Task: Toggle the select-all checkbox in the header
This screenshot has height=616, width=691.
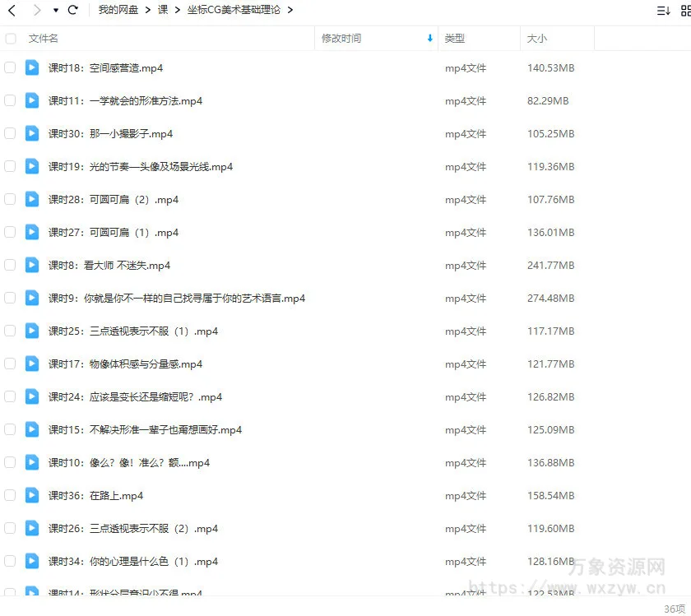Action: (10, 38)
